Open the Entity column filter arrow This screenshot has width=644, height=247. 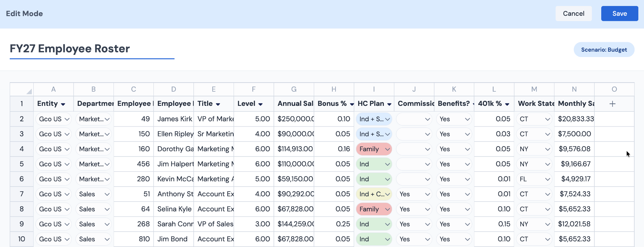pyautogui.click(x=63, y=104)
